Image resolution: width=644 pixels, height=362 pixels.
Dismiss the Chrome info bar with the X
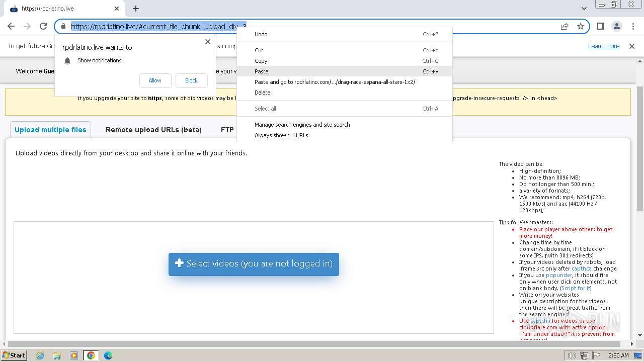pyautogui.click(x=632, y=46)
